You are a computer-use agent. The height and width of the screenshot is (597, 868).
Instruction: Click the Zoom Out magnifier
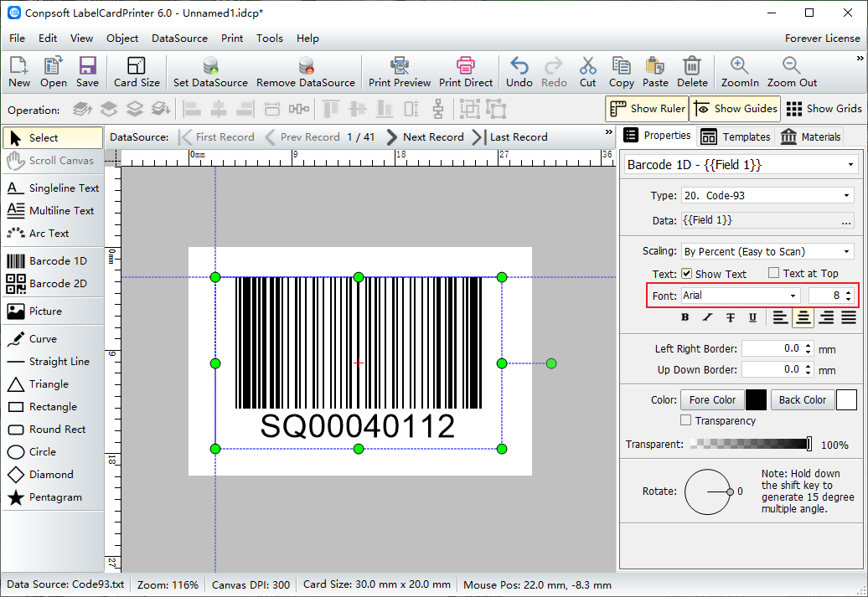(x=792, y=72)
